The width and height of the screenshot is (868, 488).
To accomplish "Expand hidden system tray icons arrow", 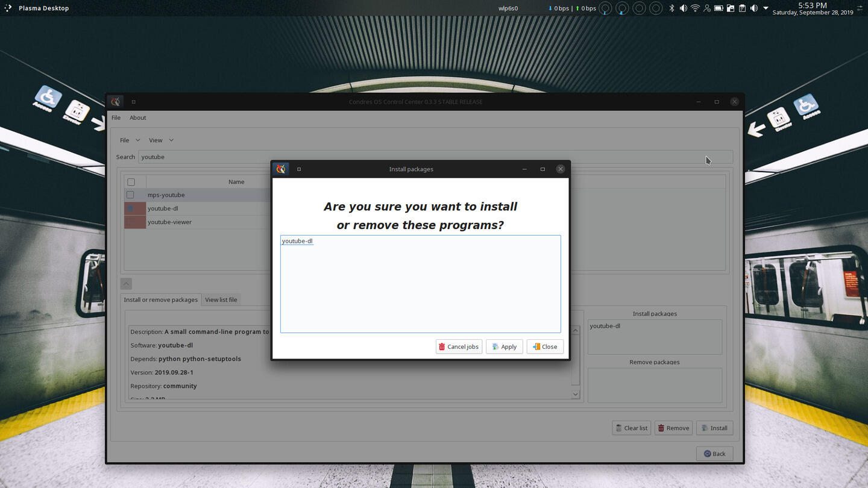I will [766, 8].
